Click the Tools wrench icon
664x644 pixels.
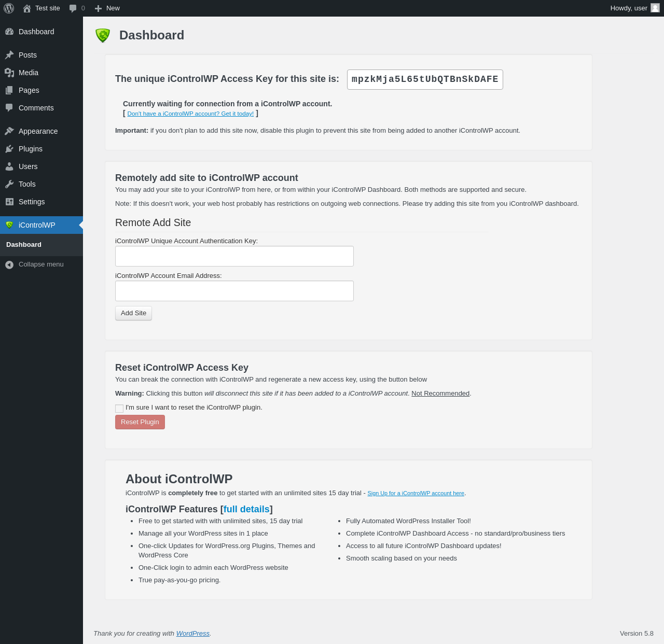pos(9,184)
